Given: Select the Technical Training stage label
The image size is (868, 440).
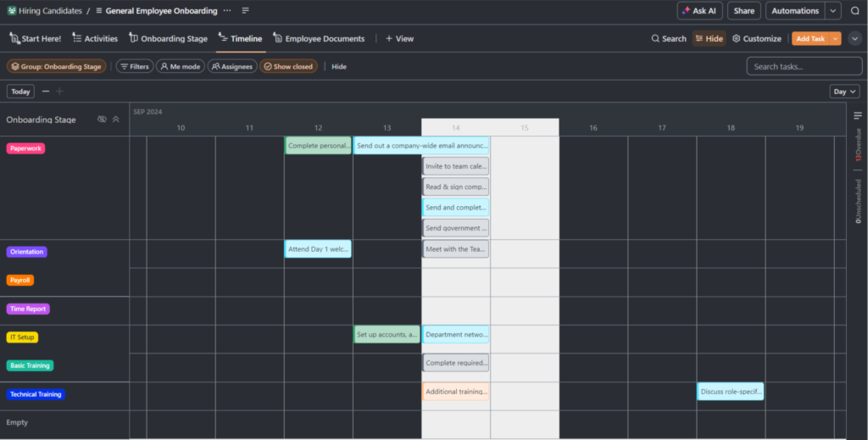Looking at the screenshot, I should [x=36, y=394].
